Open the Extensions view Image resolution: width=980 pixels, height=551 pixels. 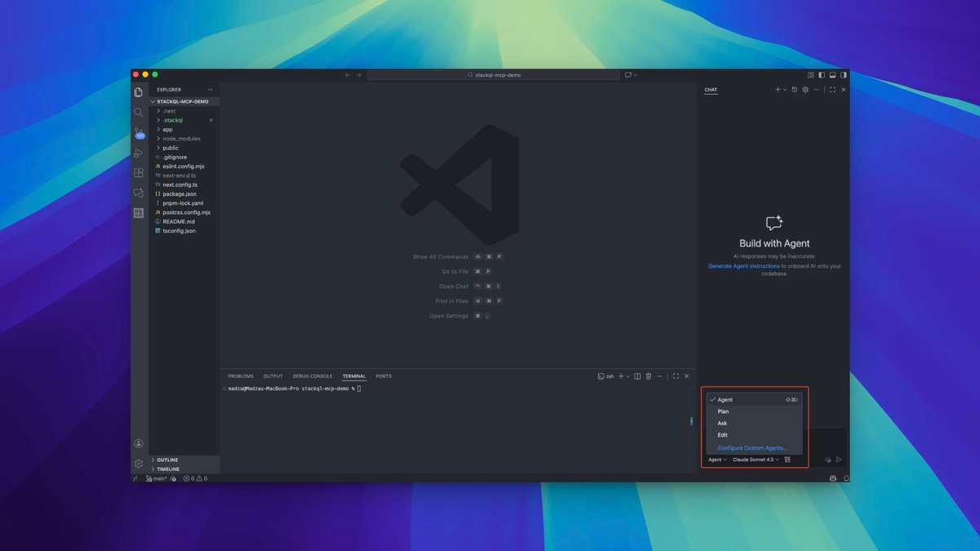[x=139, y=173]
